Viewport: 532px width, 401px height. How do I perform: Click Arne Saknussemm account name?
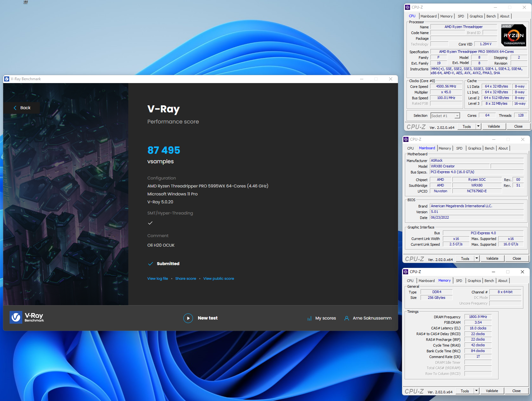click(372, 318)
